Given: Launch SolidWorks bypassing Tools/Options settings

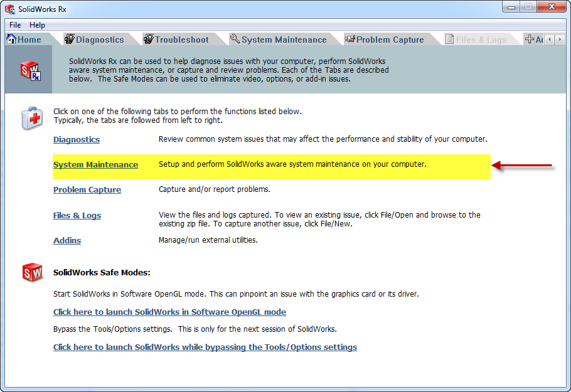Looking at the screenshot, I should tap(205, 347).
